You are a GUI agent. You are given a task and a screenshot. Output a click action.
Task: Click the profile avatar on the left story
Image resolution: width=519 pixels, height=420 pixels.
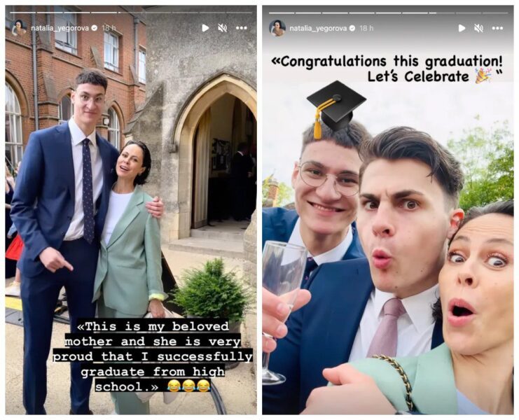pyautogui.click(x=19, y=28)
